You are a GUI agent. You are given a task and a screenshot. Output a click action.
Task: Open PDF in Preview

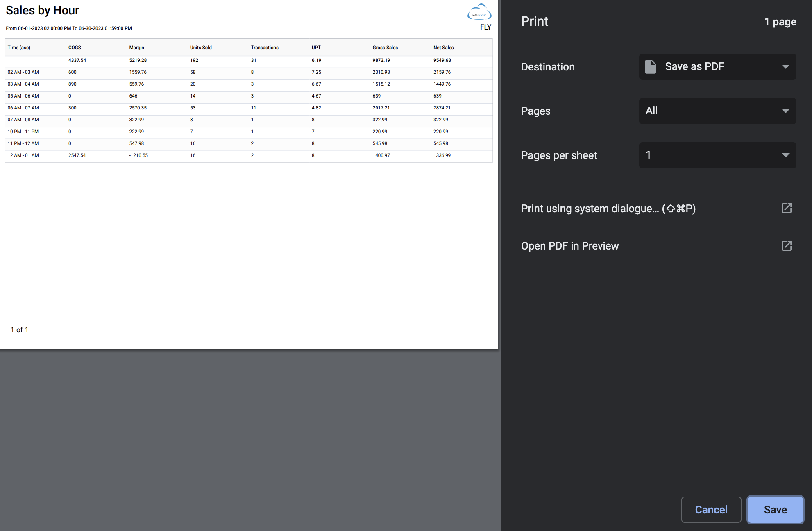pyautogui.click(x=570, y=246)
